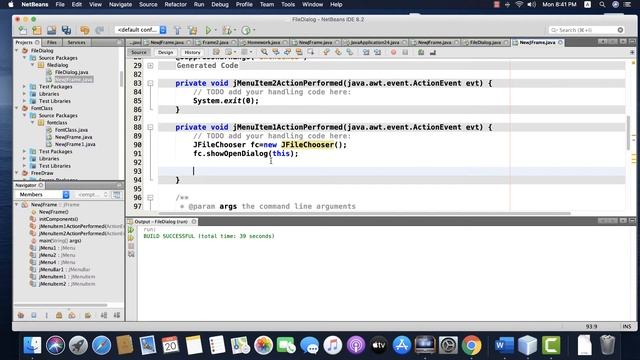Viewport: 640px width, 360px height.
Task: Expand Generated Code fold at line 29
Action: (x=150, y=66)
